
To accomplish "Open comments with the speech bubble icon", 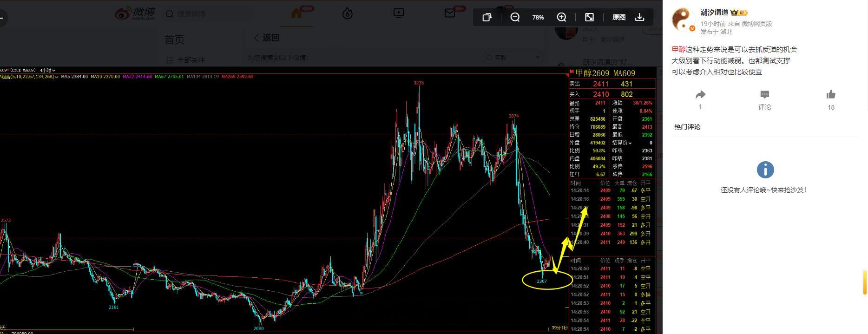I will coord(764,95).
